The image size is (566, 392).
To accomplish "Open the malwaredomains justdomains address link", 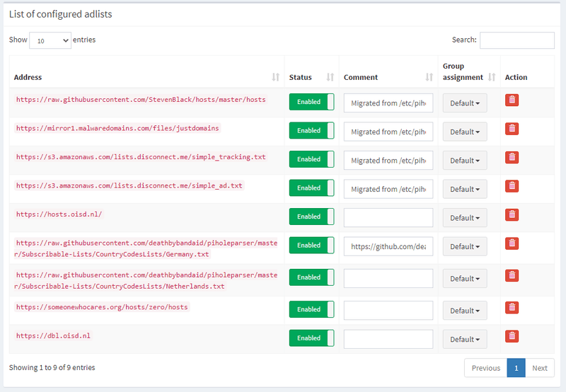I will tap(118, 128).
